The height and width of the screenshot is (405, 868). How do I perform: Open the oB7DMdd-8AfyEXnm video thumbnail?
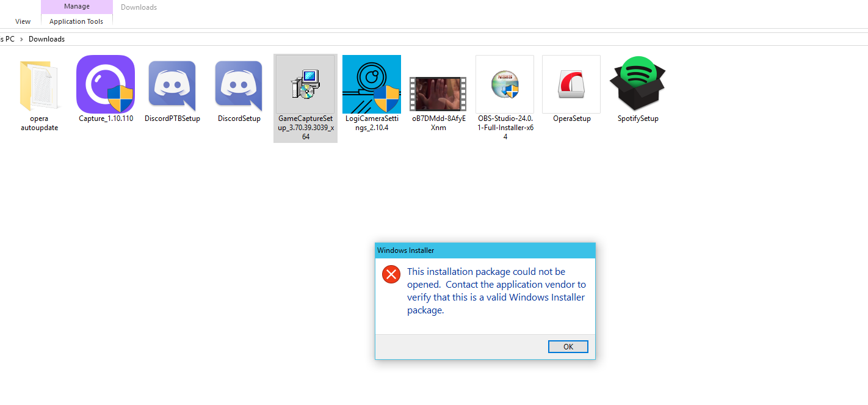click(x=438, y=93)
